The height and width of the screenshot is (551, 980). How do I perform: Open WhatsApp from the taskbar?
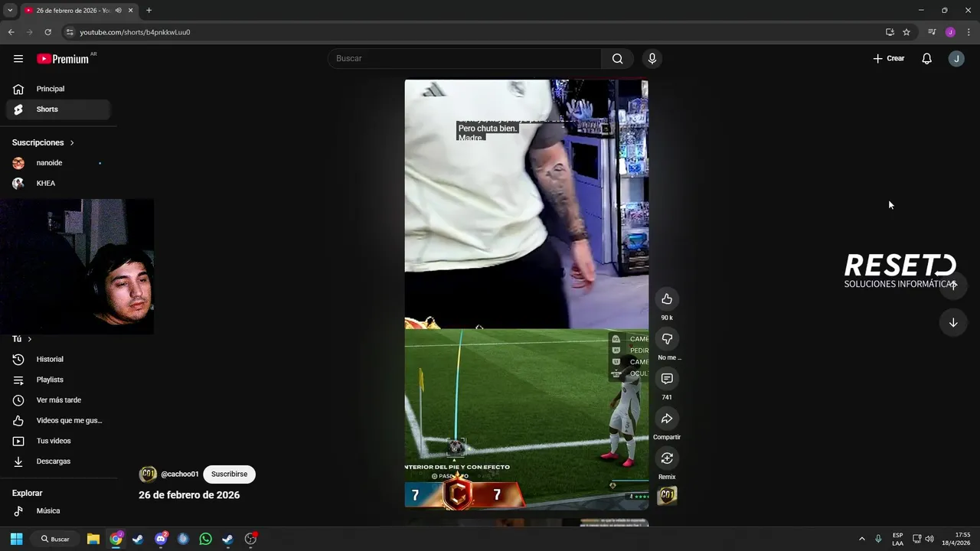pyautogui.click(x=205, y=539)
